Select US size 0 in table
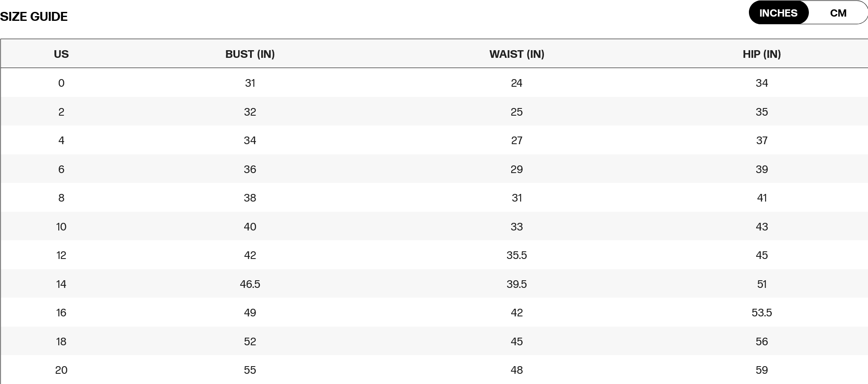Image resolution: width=868 pixels, height=384 pixels. tap(61, 83)
